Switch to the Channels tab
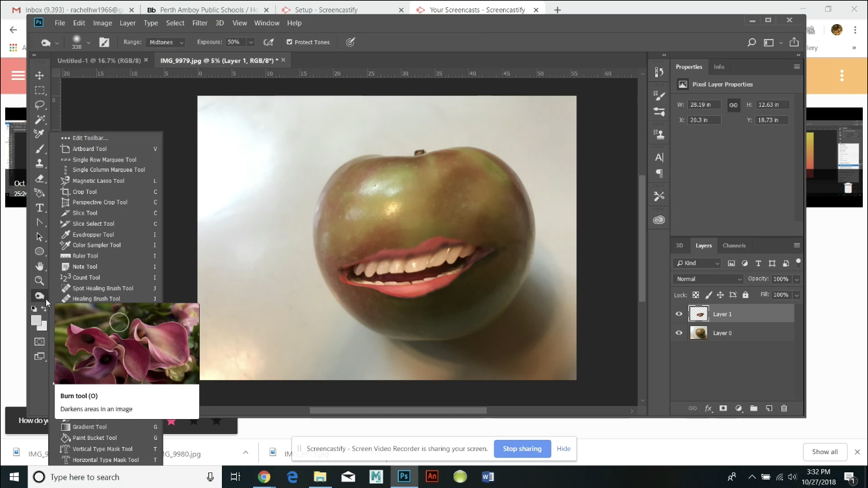The width and height of the screenshot is (868, 488). point(734,245)
